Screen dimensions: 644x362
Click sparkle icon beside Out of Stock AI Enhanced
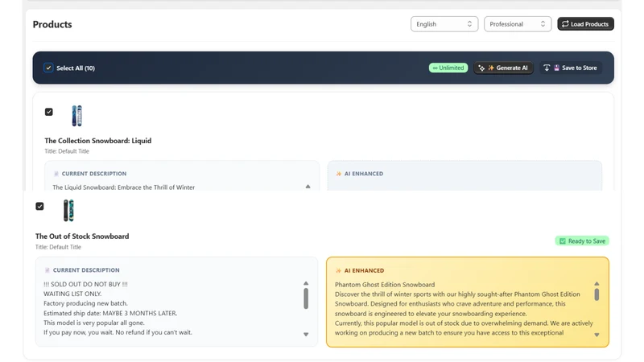(338, 270)
